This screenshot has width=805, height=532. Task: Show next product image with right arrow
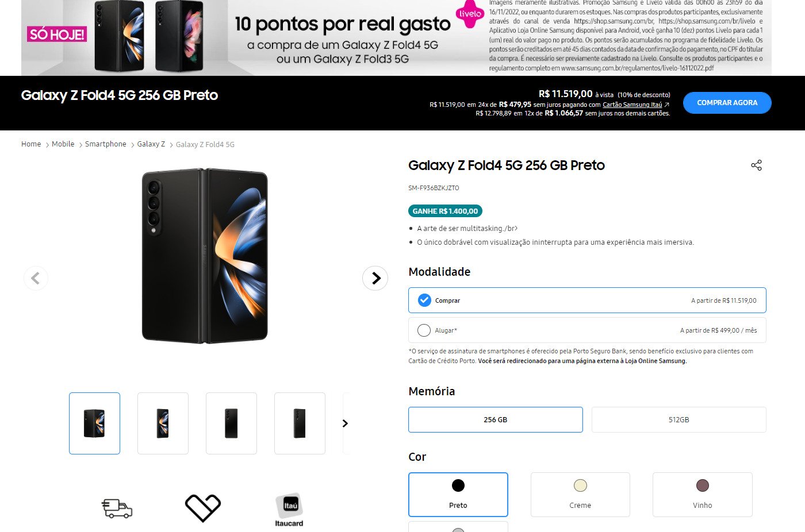coord(375,278)
